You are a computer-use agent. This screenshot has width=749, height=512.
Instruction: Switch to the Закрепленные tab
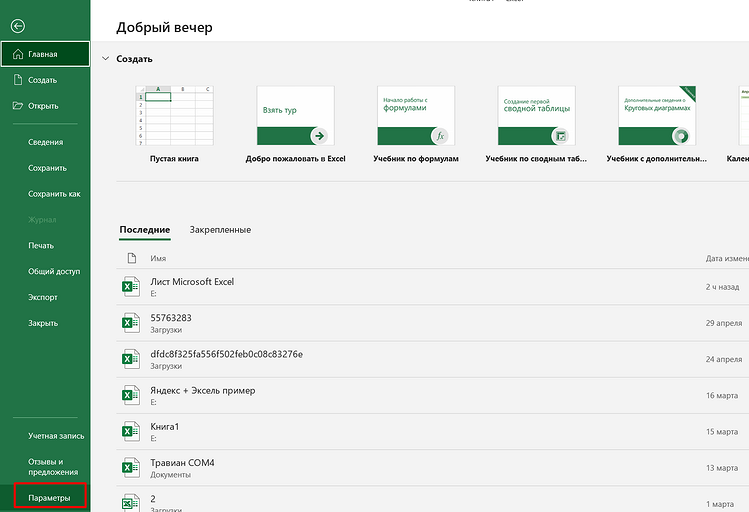[x=220, y=230]
